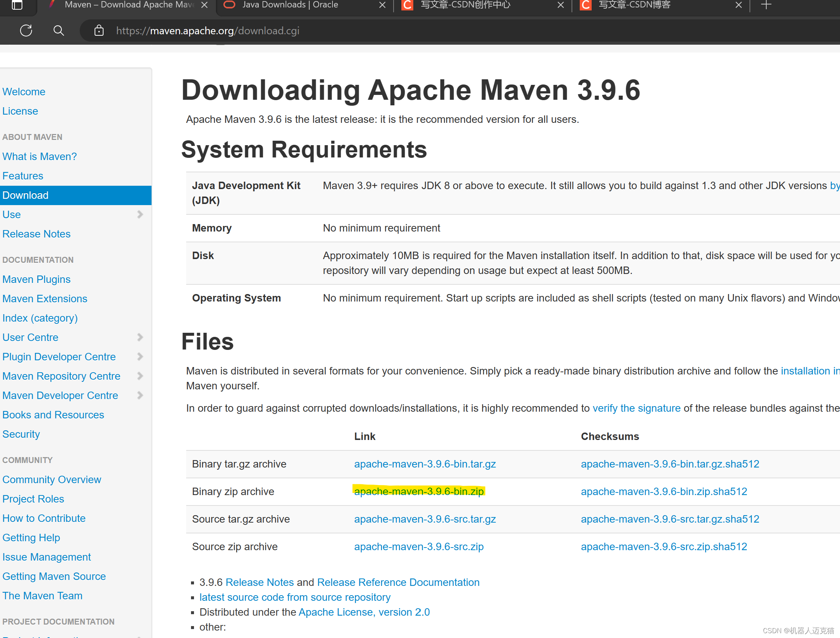Viewport: 840px width, 638px height.
Task: Expand the User Centre chevron
Action: 140,337
